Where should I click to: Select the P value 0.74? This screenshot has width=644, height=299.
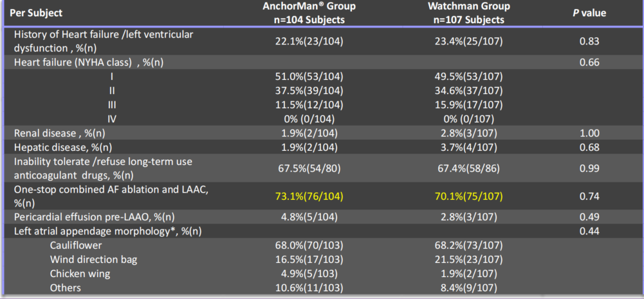[x=589, y=196]
